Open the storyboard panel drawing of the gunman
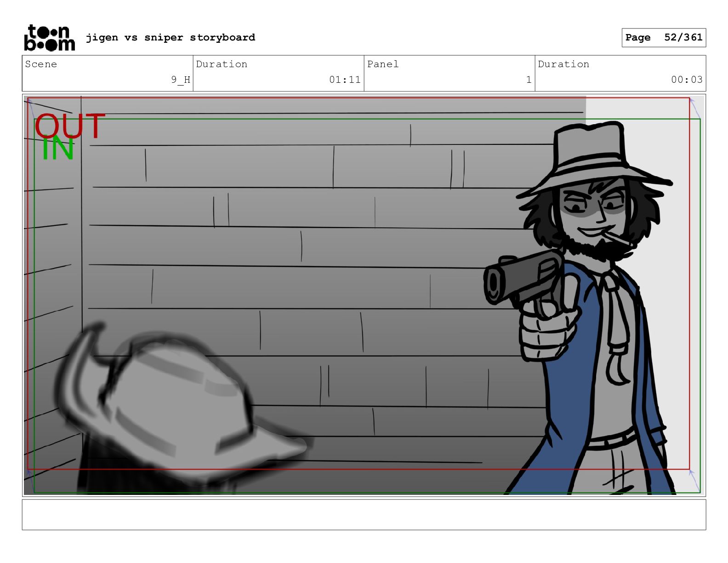 click(364, 295)
